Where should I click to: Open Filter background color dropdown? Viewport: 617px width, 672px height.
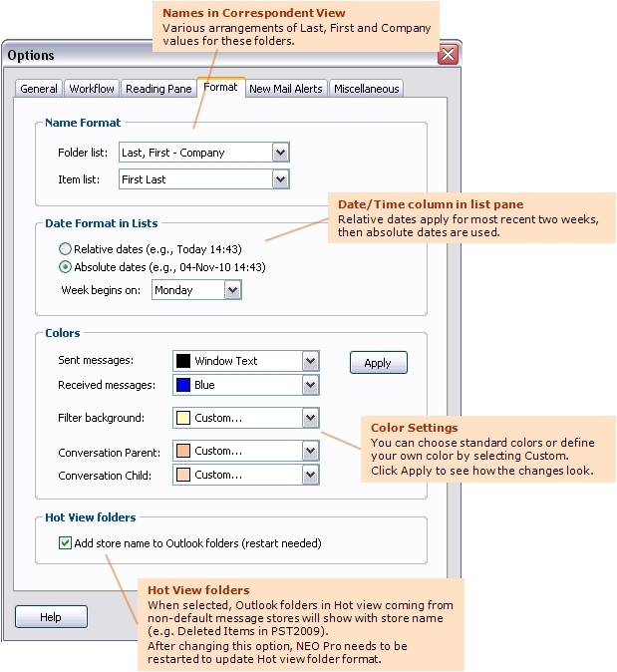point(311,418)
